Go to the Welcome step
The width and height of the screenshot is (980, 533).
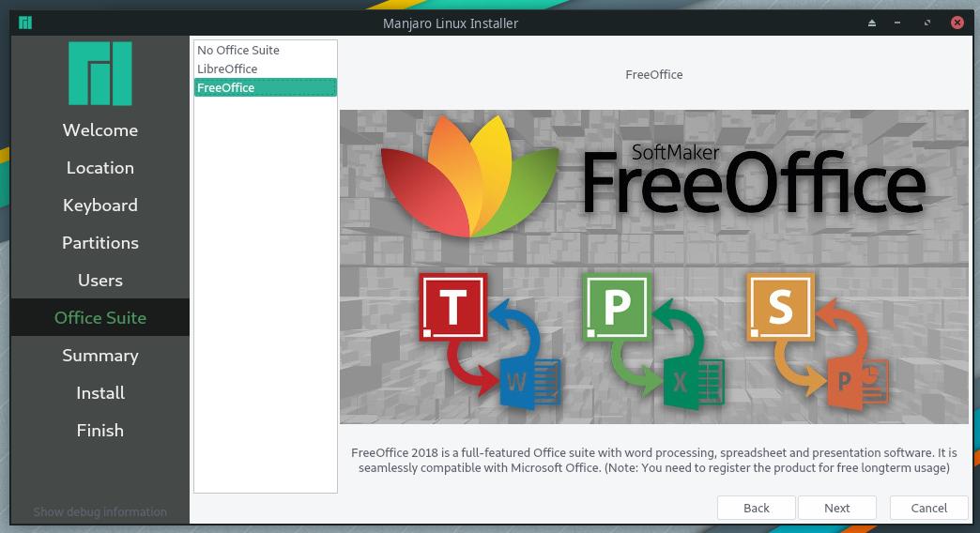point(100,130)
